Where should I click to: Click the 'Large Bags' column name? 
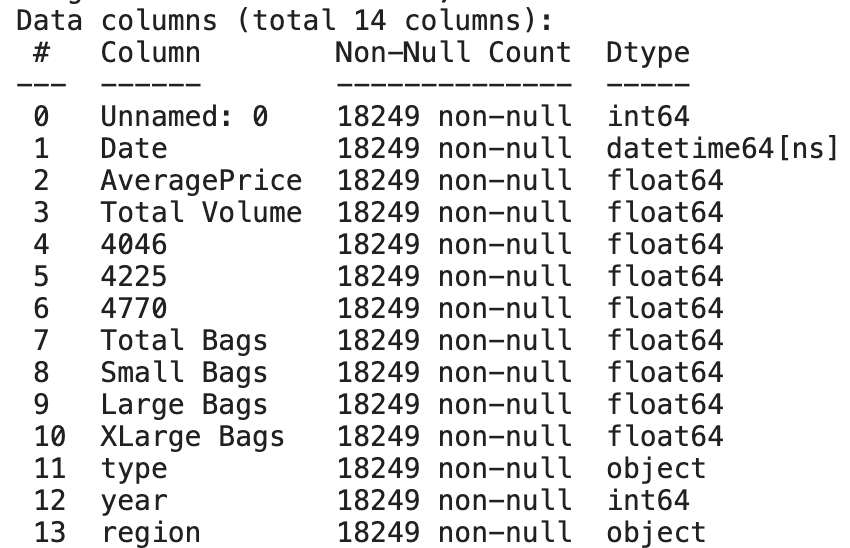pos(184,405)
